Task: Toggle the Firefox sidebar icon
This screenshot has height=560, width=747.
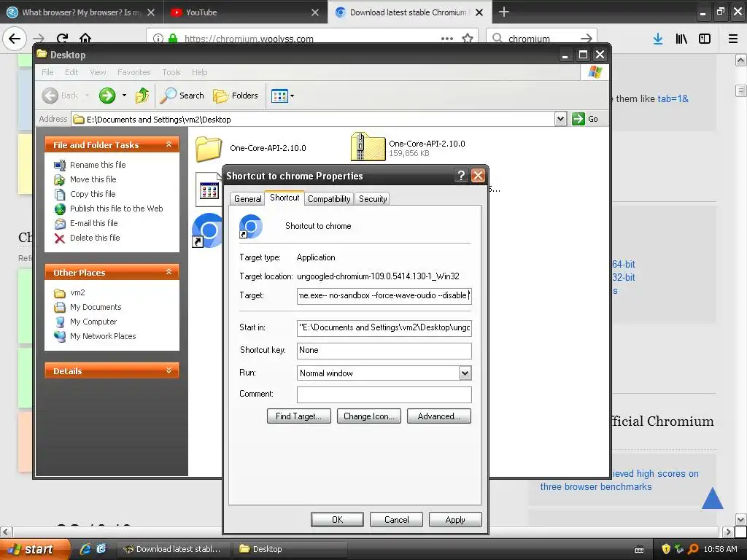Action: pyautogui.click(x=705, y=39)
